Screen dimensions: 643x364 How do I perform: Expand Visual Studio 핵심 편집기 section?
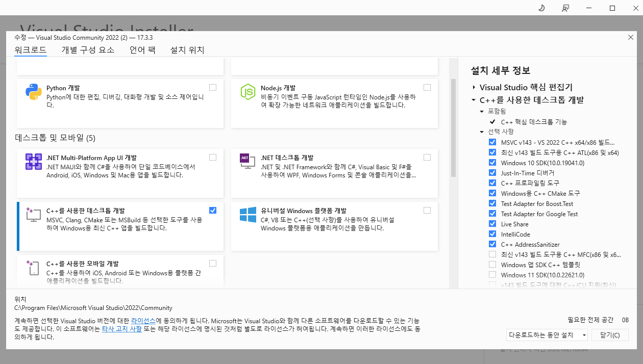(x=474, y=88)
